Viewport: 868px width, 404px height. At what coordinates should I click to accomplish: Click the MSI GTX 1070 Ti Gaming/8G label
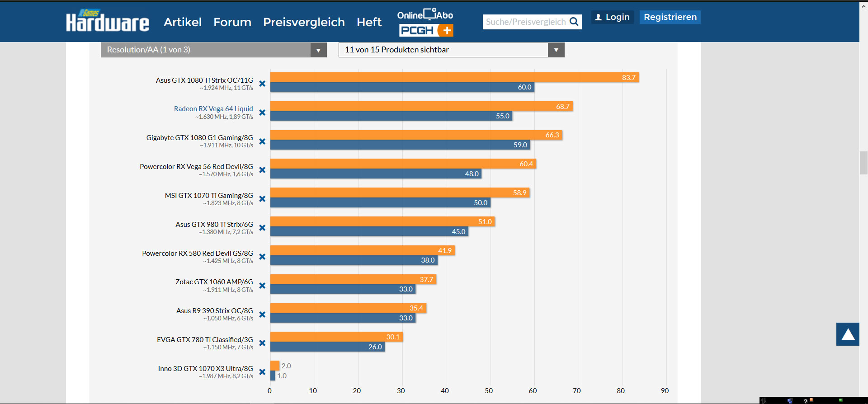(x=209, y=196)
